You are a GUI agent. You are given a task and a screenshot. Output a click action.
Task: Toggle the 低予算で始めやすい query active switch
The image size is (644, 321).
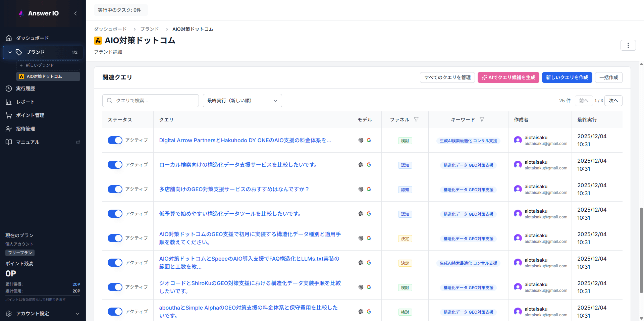[115, 214]
